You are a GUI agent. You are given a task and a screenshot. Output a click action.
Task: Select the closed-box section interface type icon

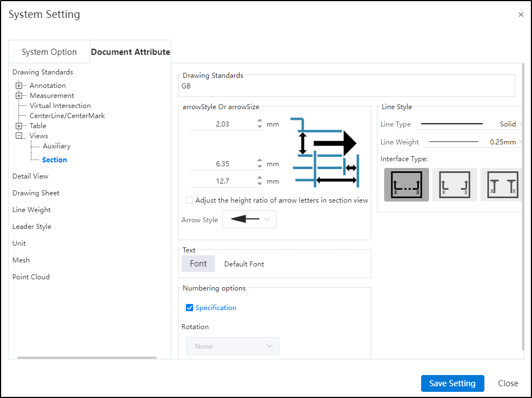point(406,185)
